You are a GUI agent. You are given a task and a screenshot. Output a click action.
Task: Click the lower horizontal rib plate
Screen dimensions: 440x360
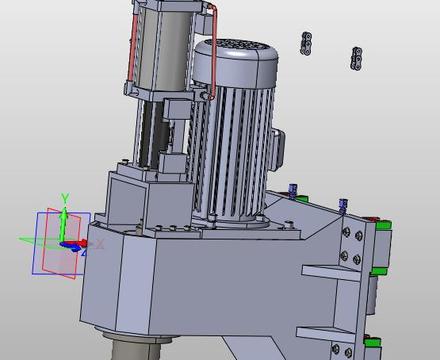click(326, 334)
